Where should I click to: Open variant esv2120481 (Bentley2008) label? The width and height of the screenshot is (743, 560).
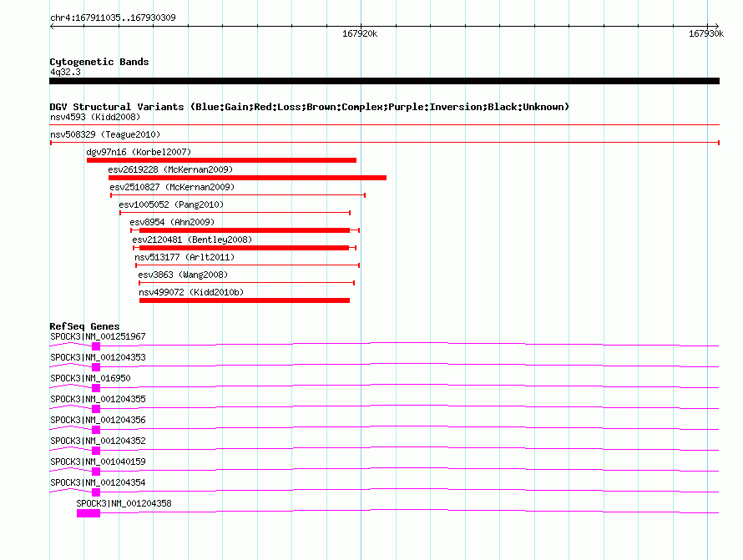pos(192,240)
